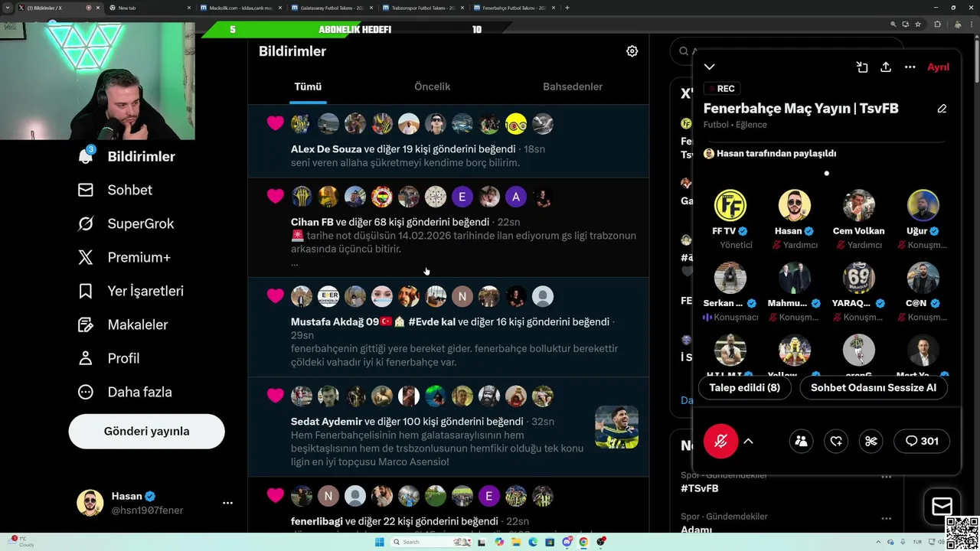980x551 pixels.
Task: Switch to Galatasaray Futbol Takımı tab
Action: coord(332,8)
